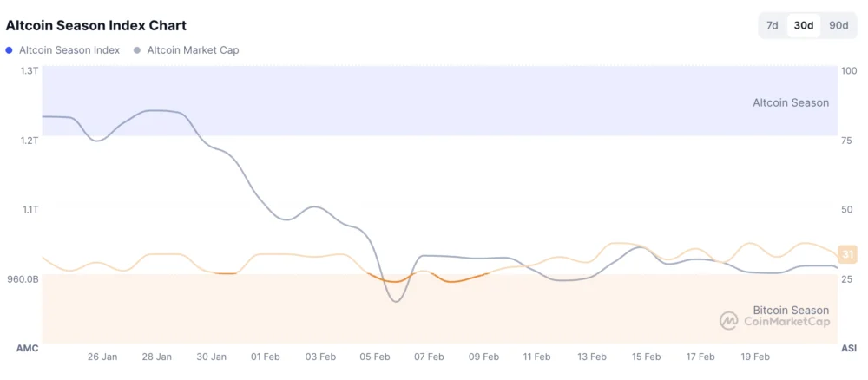Switch to the 90d time range
This screenshot has width=868, height=380.
tap(838, 25)
